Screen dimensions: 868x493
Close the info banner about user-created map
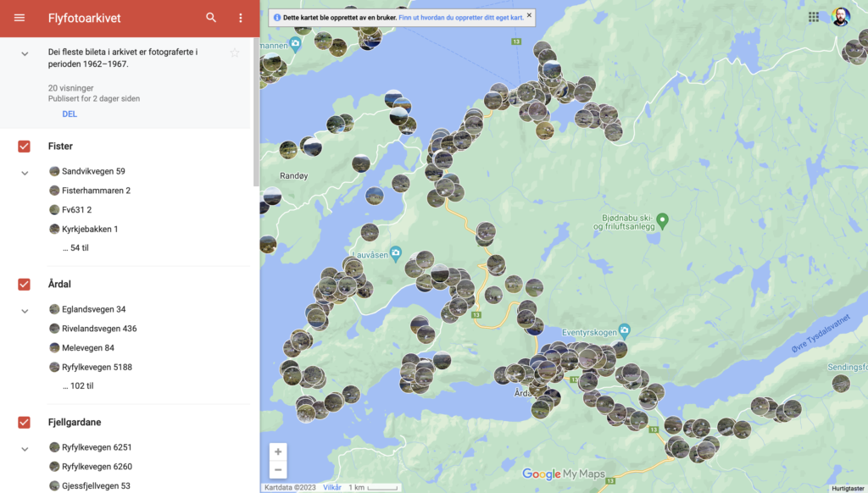(x=529, y=15)
